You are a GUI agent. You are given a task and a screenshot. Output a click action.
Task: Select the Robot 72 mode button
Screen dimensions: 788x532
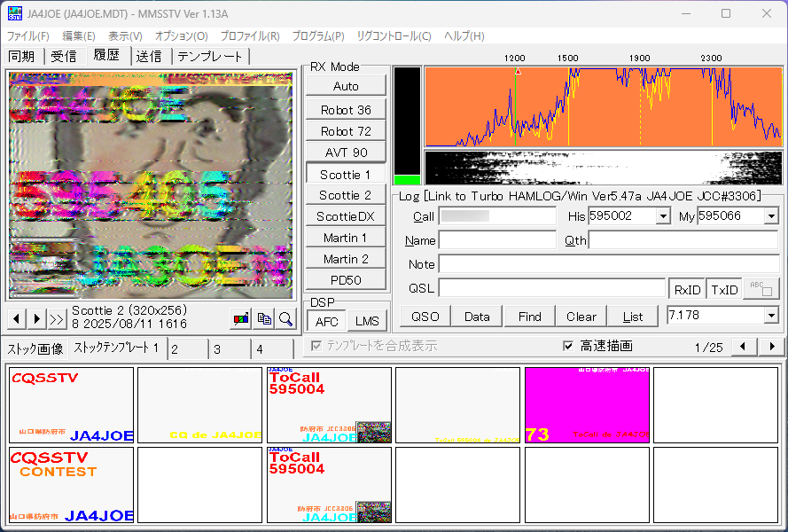[x=346, y=131]
